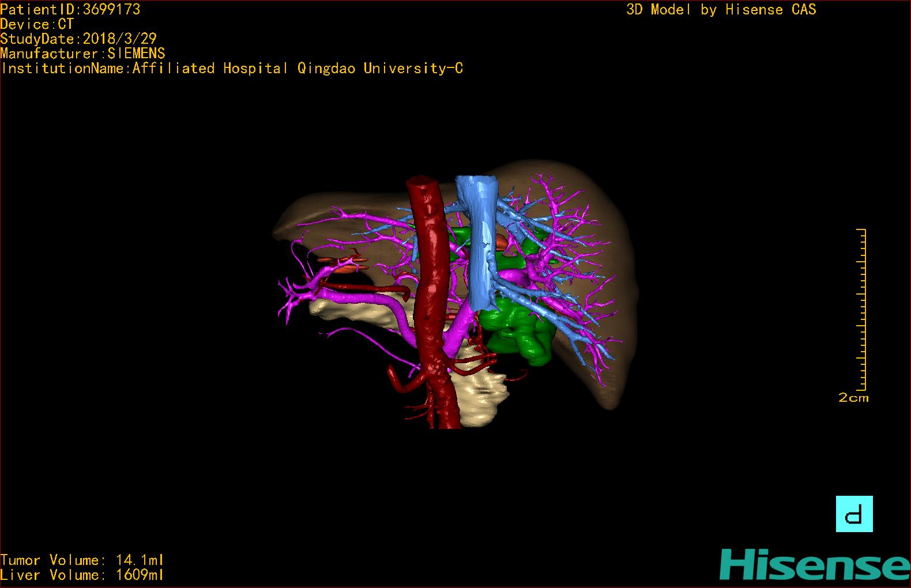911x588 pixels.
Task: Click the PatientID:3699173 text
Action: [x=70, y=9]
